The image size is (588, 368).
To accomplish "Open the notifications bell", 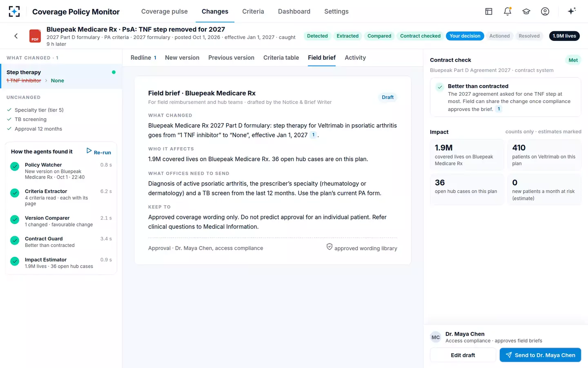I will (x=508, y=11).
